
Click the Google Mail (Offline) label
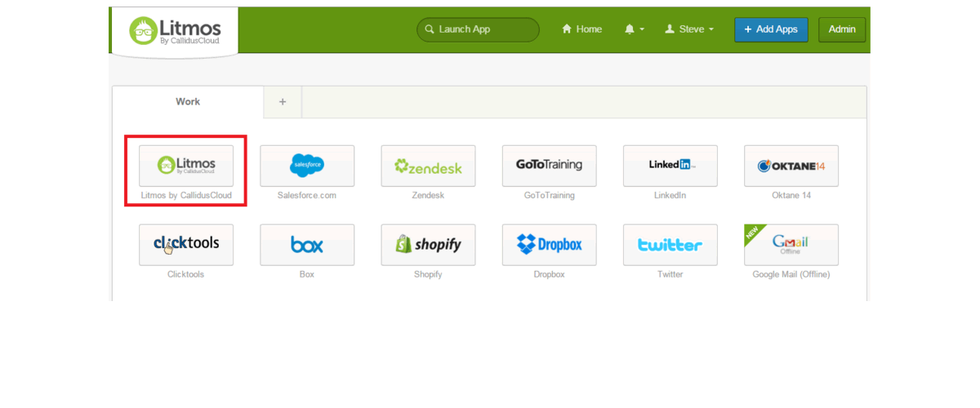(791, 275)
